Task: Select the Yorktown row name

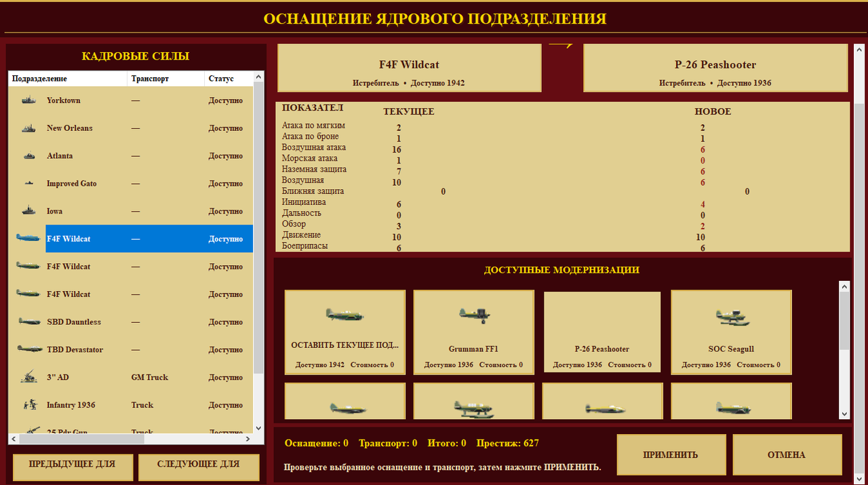Action: pos(63,100)
